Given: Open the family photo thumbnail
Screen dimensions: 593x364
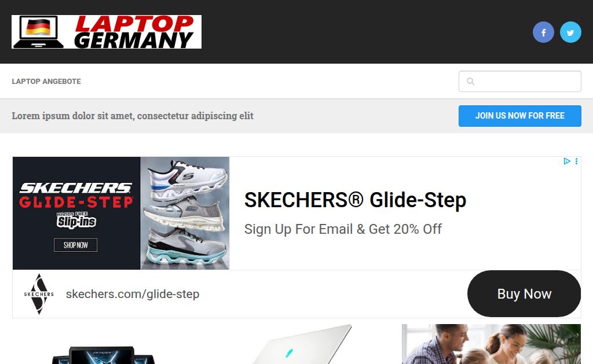Looking at the screenshot, I should tap(491, 344).
